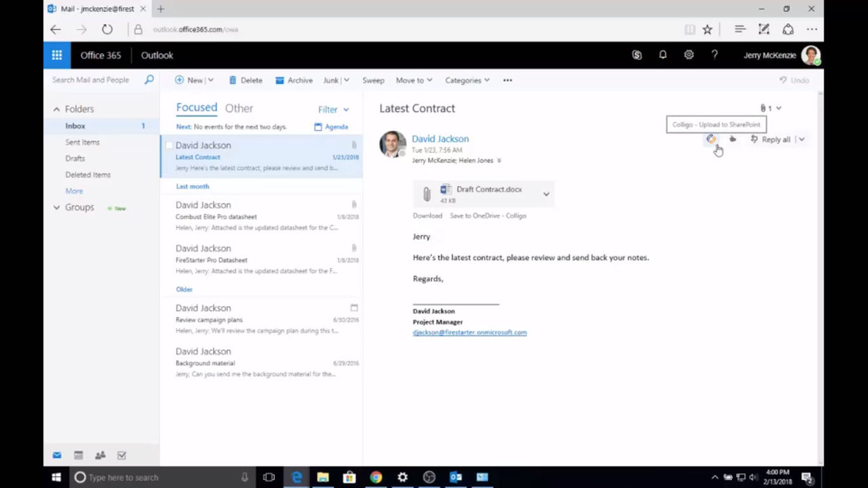Switch to Calendar module icon at bottom
This screenshot has width=868, height=488.
(79, 455)
